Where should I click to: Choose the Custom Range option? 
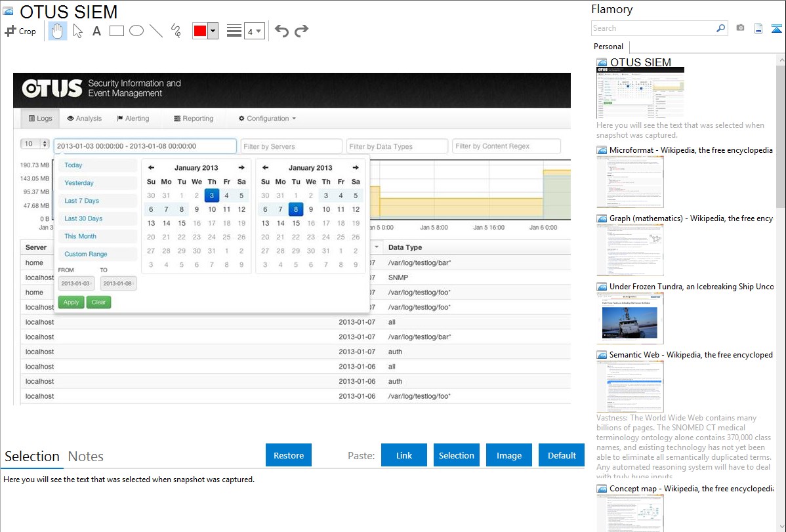(98, 255)
